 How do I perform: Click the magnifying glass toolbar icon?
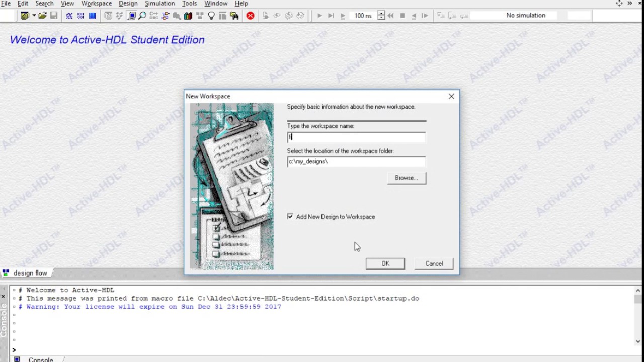tap(142, 16)
